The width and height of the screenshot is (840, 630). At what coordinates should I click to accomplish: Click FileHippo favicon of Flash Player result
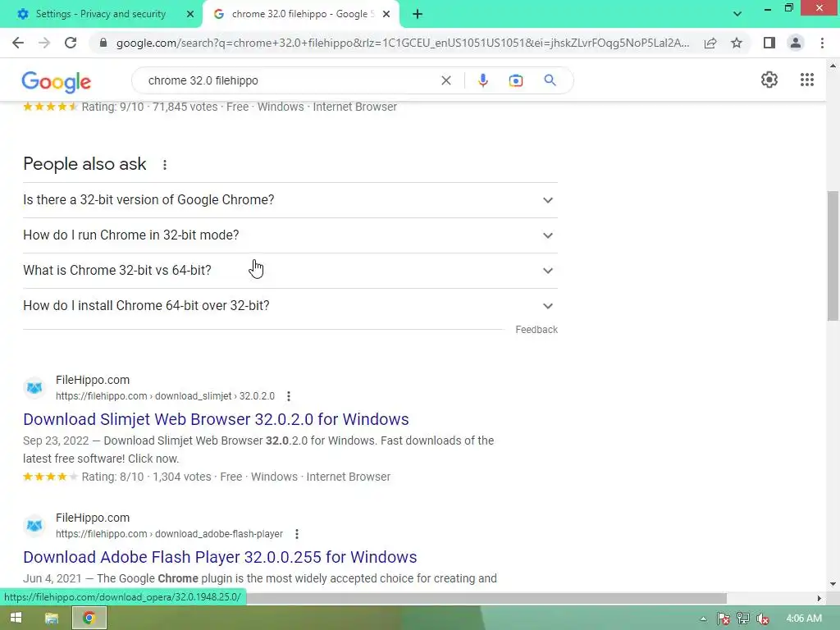(34, 525)
